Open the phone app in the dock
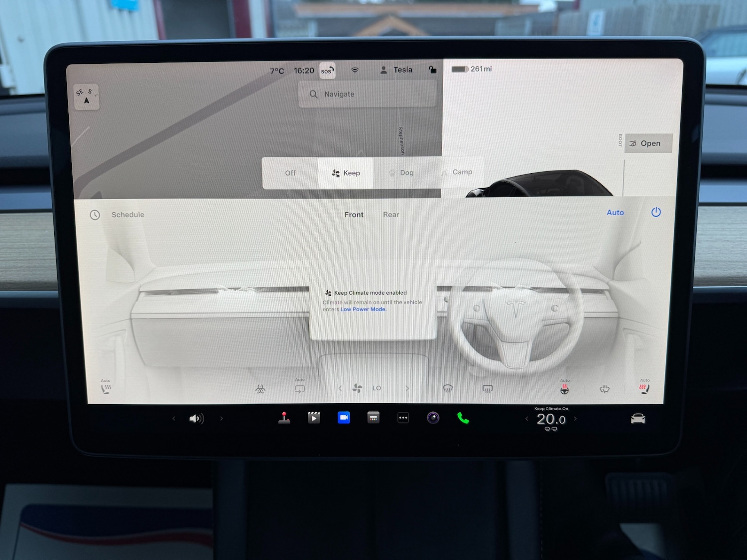 (463, 418)
